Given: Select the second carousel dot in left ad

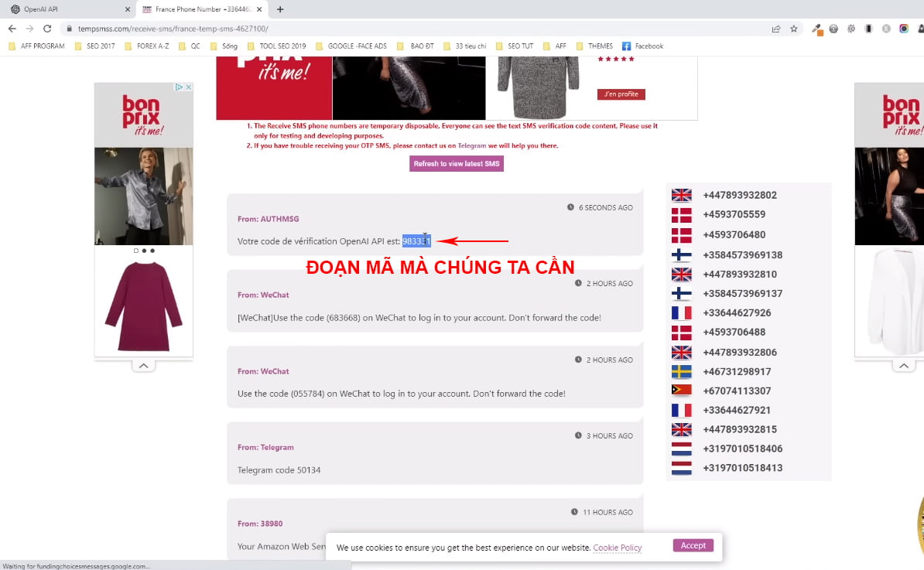Looking at the screenshot, I should pos(144,251).
